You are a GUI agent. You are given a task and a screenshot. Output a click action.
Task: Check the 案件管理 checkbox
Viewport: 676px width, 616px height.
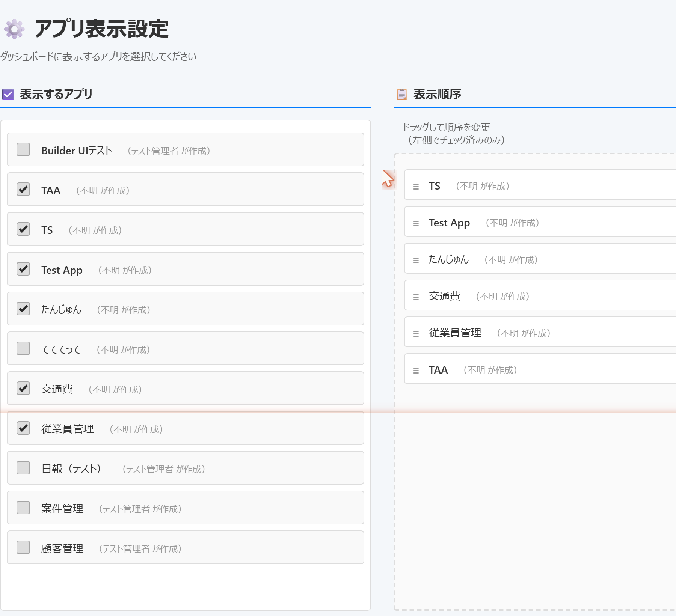[x=23, y=508]
